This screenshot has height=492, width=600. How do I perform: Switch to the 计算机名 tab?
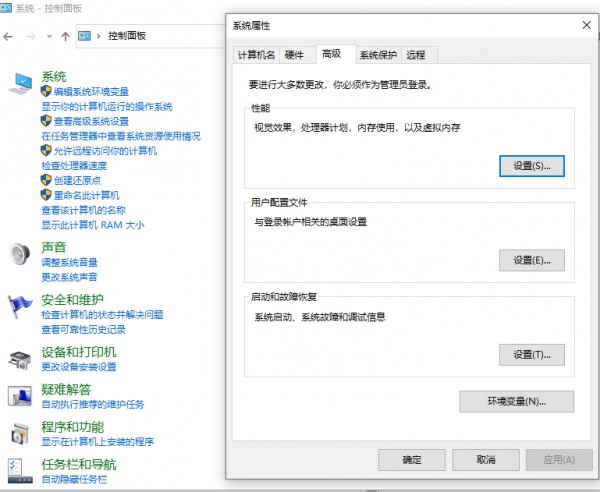(x=256, y=55)
